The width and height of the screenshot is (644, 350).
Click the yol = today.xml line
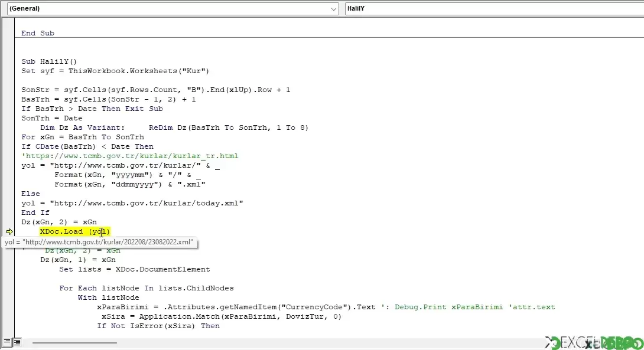click(132, 203)
